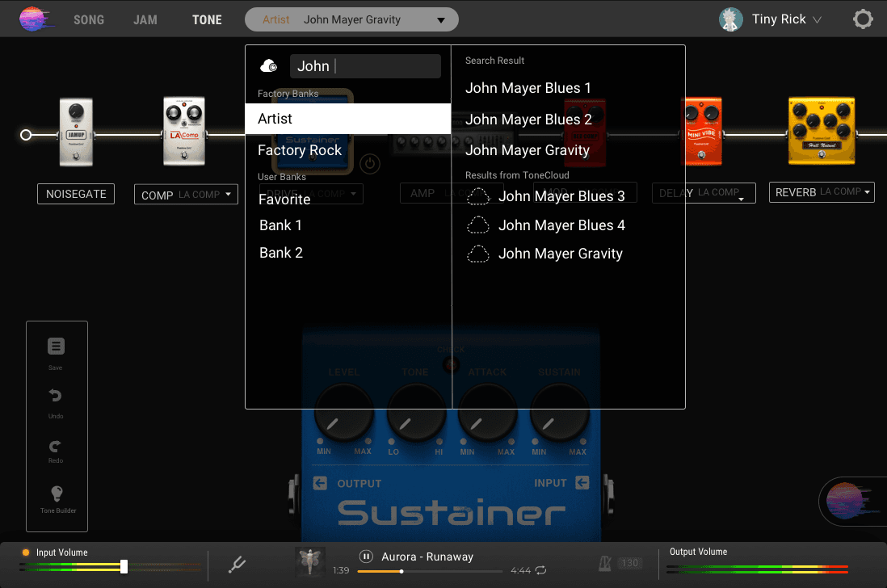Image resolution: width=887 pixels, height=588 pixels.
Task: Toggle the drive pedal power button
Action: (x=370, y=164)
